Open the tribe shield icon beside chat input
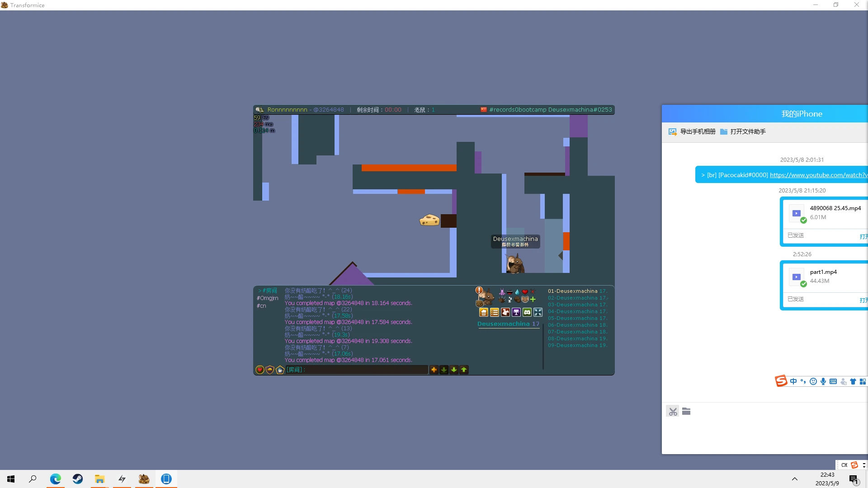The width and height of the screenshot is (868, 488). click(270, 370)
